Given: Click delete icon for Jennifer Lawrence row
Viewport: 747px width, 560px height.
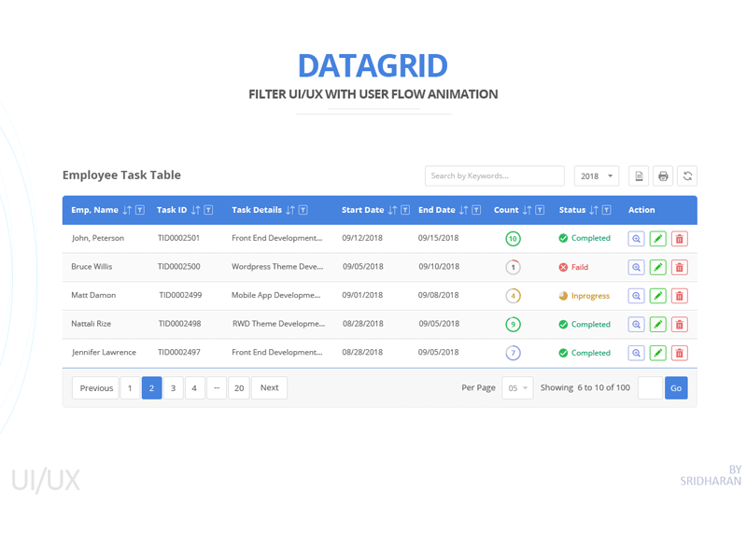Looking at the screenshot, I should pyautogui.click(x=679, y=353).
